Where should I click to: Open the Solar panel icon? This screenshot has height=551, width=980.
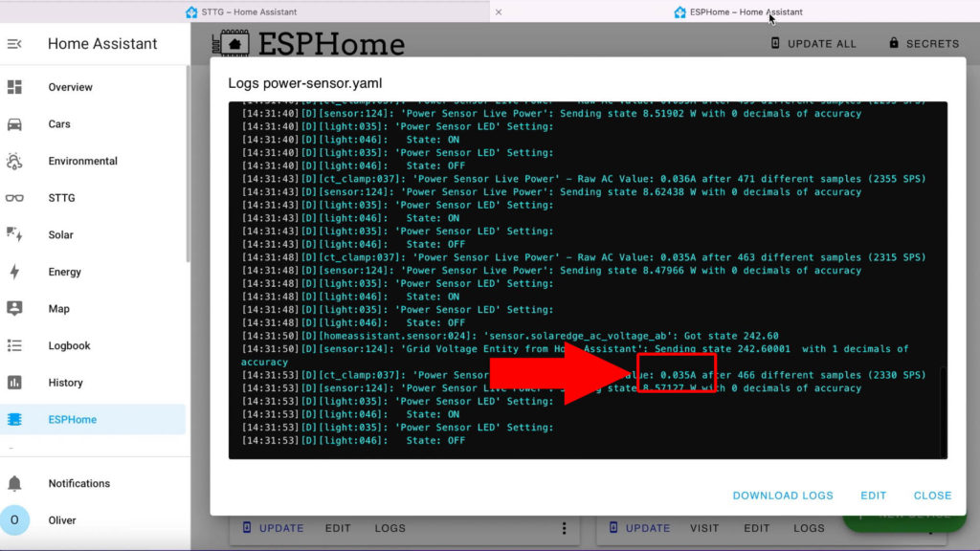click(14, 235)
